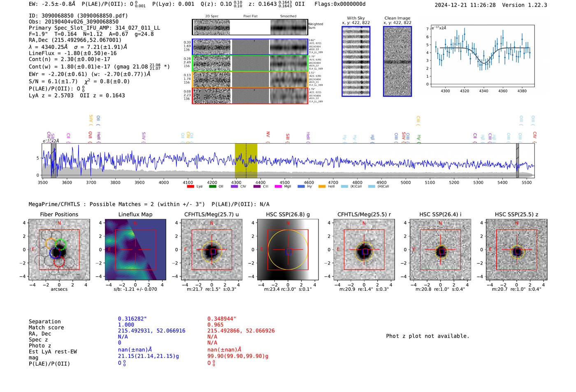Click the CFHTLS/Meg(25.5) r image
The image size is (576, 392).
364,250
